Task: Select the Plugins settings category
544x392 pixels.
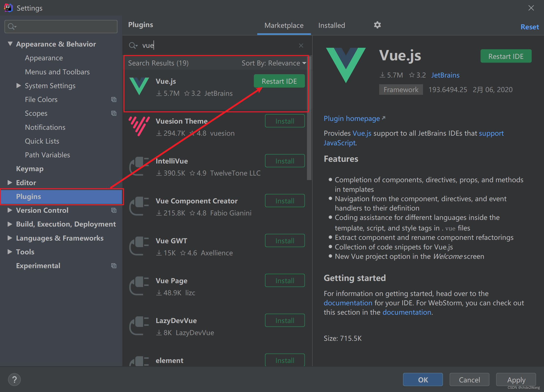Action: click(x=62, y=196)
